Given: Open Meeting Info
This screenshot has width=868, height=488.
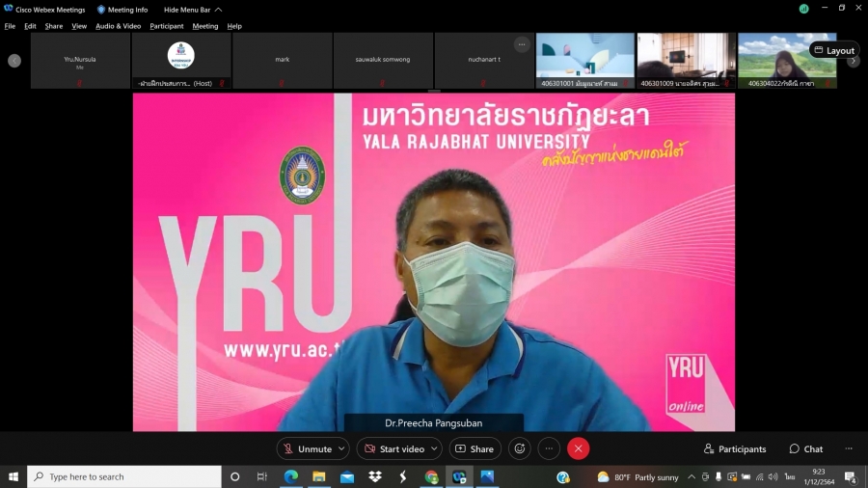Looking at the screenshot, I should pos(122,10).
